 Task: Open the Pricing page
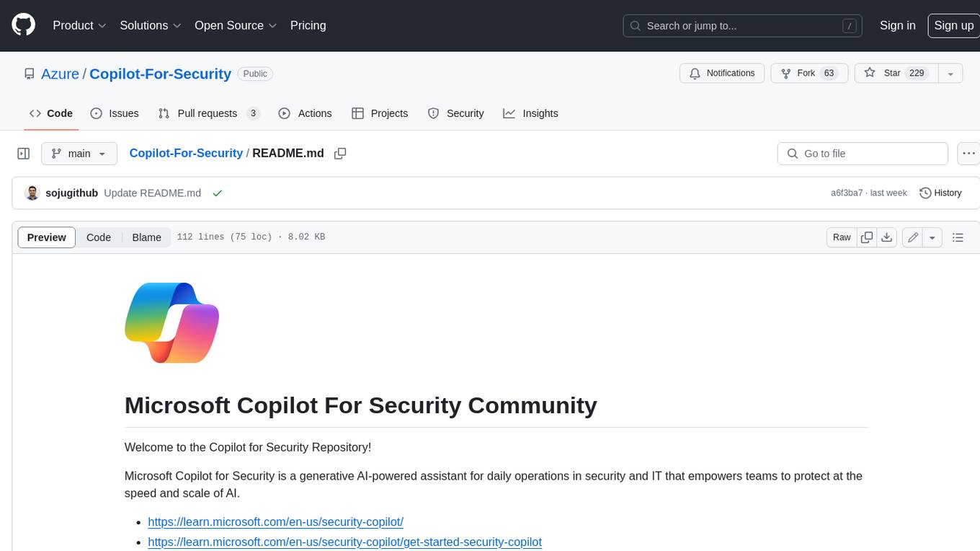(x=308, y=25)
